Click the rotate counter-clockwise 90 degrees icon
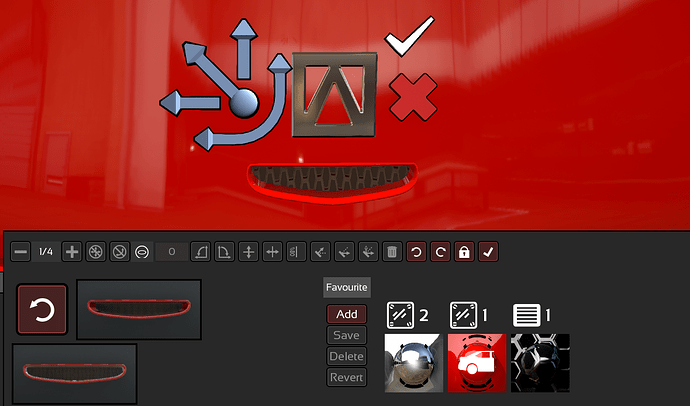This screenshot has width=690, height=406. pyautogui.click(x=201, y=252)
